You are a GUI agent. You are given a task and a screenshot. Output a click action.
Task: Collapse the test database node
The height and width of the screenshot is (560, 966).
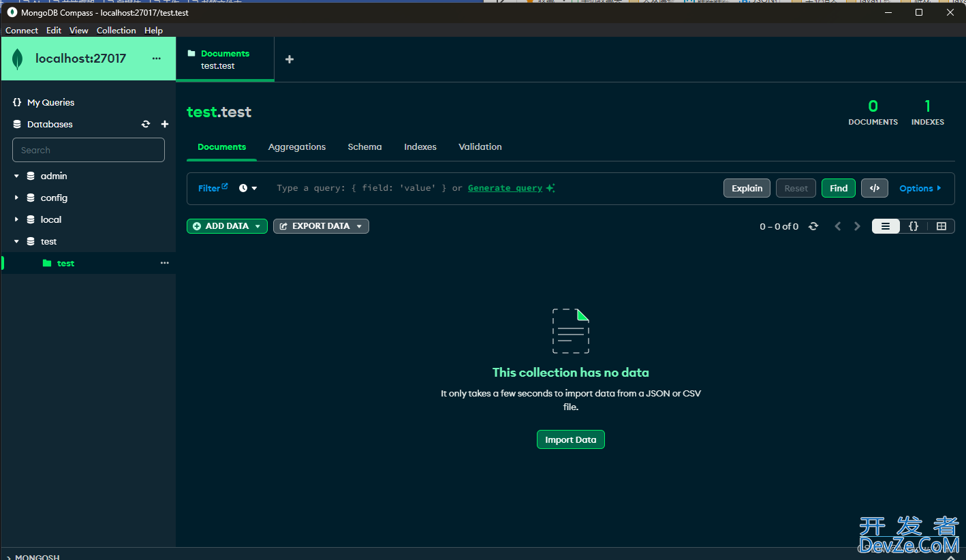pyautogui.click(x=16, y=241)
